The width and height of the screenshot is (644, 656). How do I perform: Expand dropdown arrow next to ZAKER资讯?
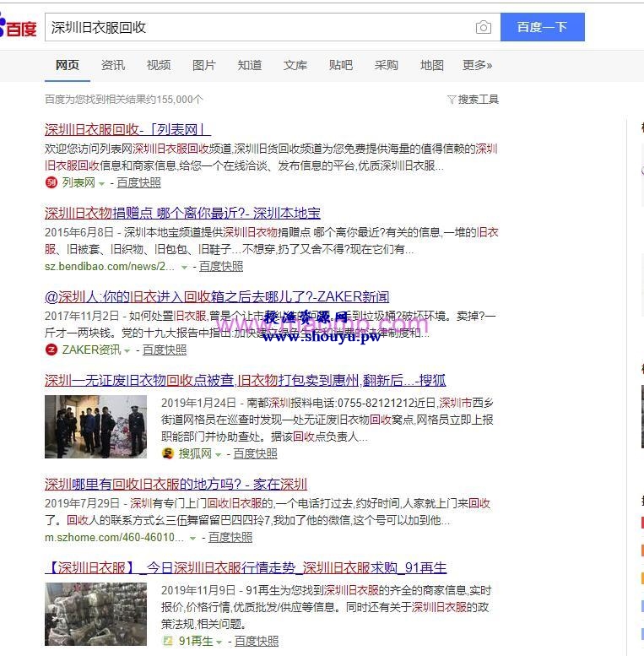click(127, 350)
